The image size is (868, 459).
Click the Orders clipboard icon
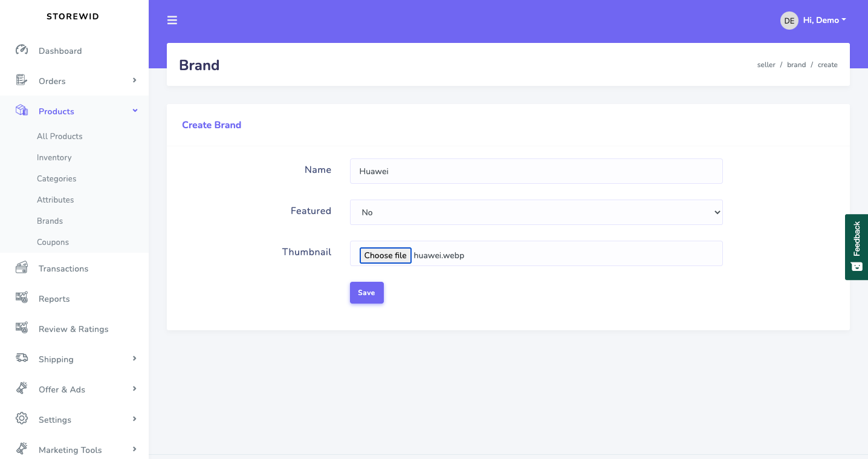[22, 80]
